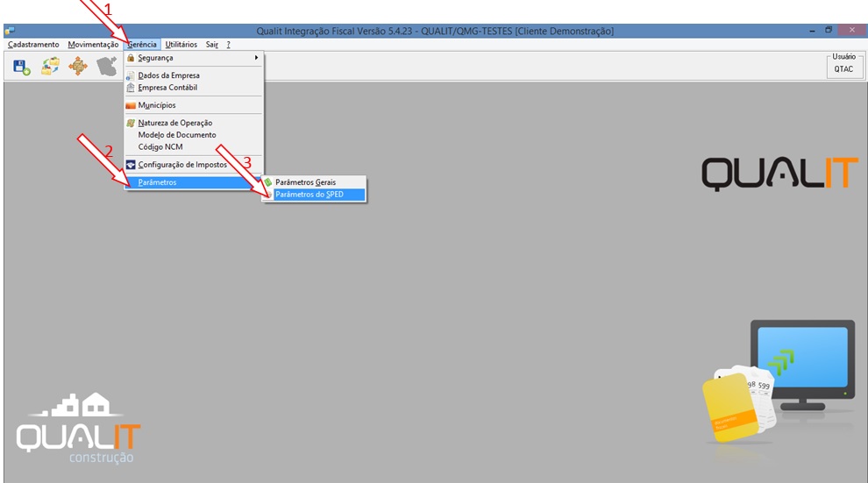The width and height of the screenshot is (868, 483).
Task: Select Parâmetros do SPED
Action: [314, 195]
